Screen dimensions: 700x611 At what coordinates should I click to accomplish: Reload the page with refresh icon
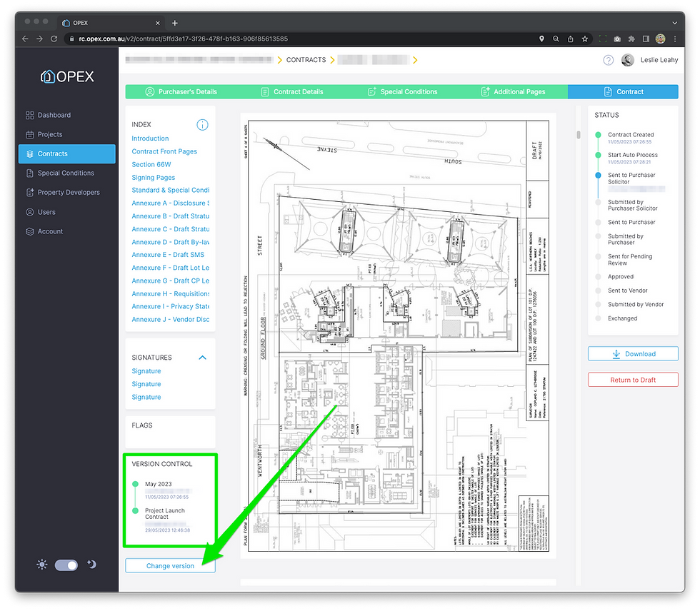54,39
